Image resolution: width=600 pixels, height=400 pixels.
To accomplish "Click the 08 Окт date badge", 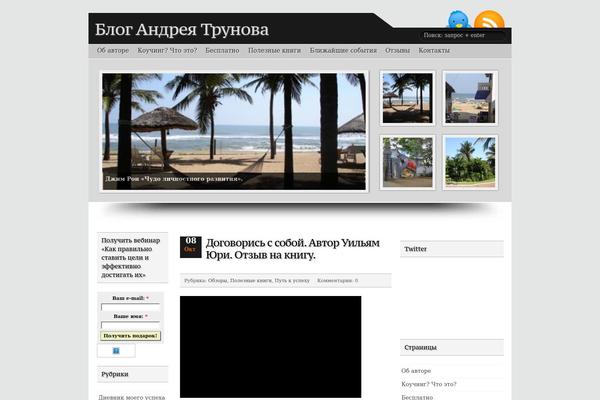I will pos(191,247).
